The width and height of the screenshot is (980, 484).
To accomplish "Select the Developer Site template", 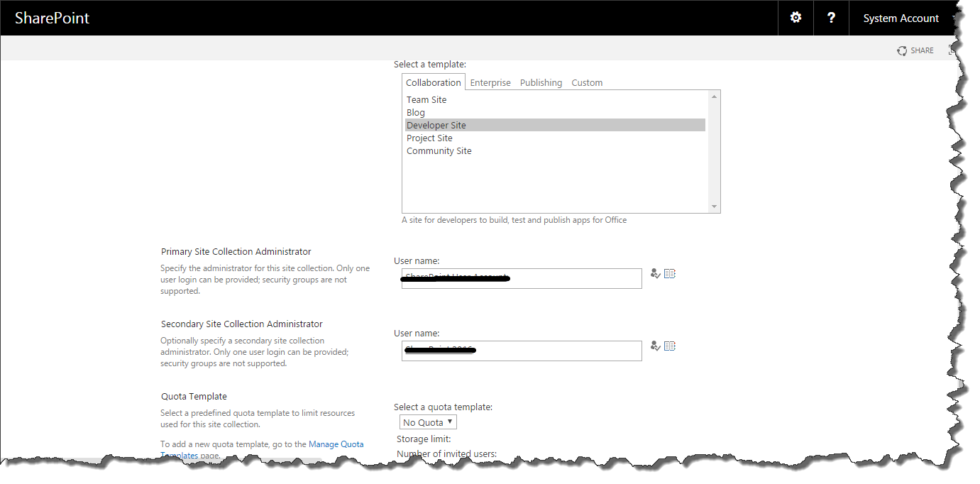I will click(x=555, y=126).
